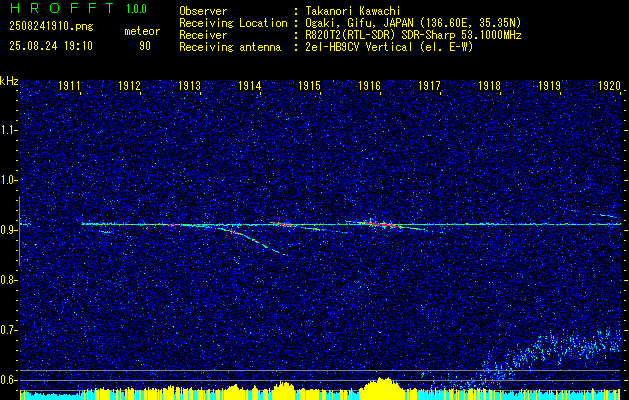The height and width of the screenshot is (400, 629).
Task: Click the 0.7 frequency axis label
Action: click(x=9, y=330)
